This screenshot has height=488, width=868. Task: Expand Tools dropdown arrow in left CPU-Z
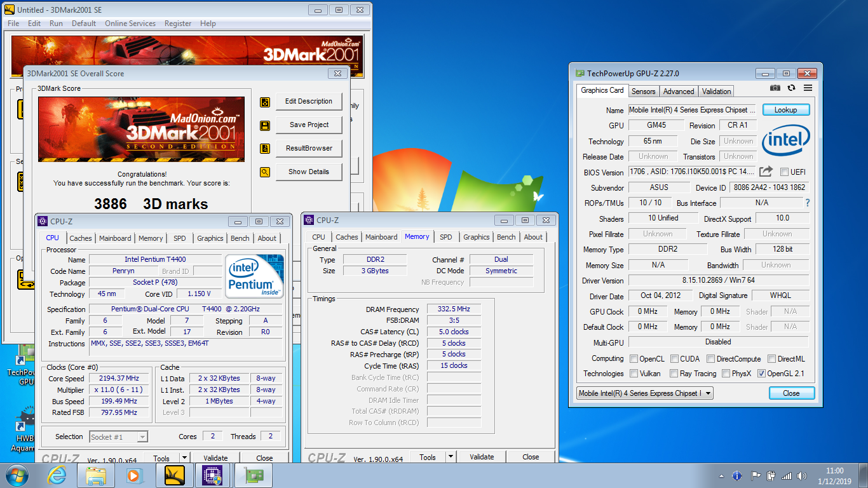point(184,457)
